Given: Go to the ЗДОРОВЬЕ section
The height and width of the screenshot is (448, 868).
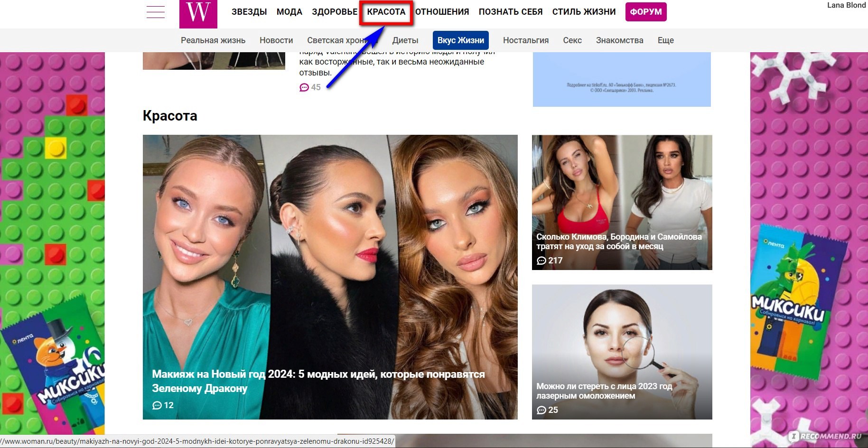Looking at the screenshot, I should [335, 12].
